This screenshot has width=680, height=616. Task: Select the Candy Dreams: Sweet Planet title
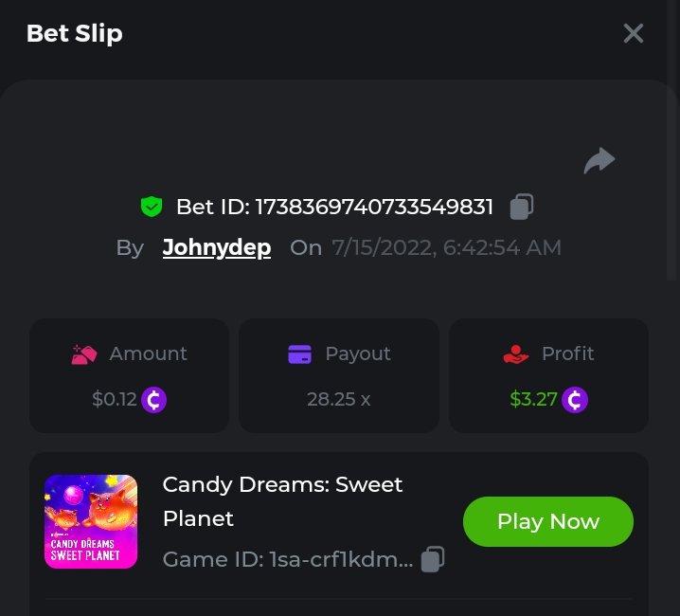283,501
